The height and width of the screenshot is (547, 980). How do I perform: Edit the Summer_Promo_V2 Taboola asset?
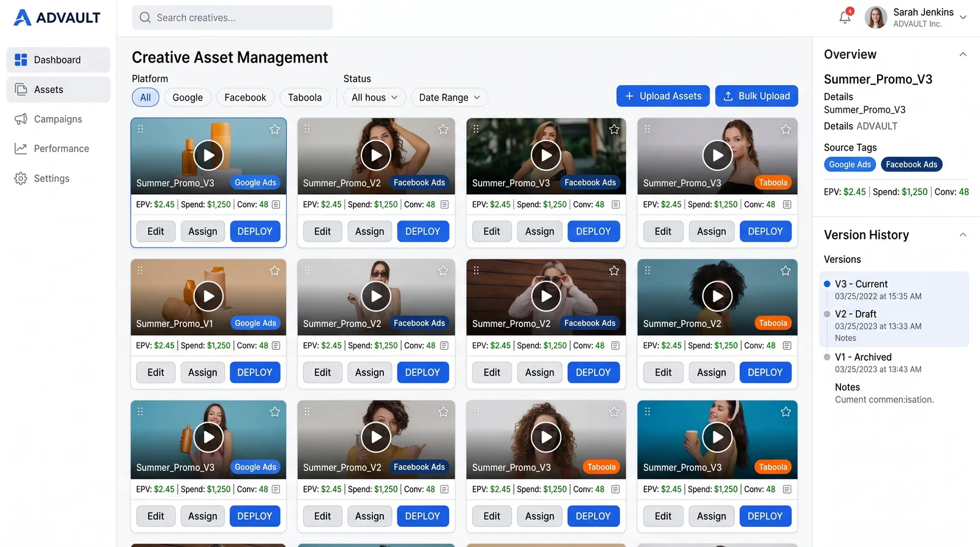tap(663, 372)
